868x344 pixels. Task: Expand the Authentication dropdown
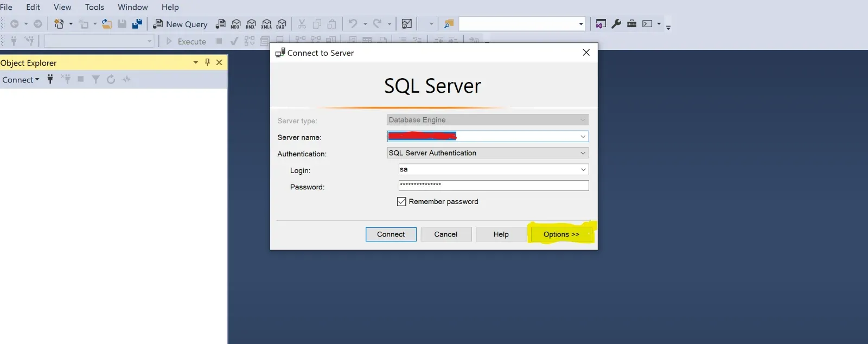click(583, 153)
